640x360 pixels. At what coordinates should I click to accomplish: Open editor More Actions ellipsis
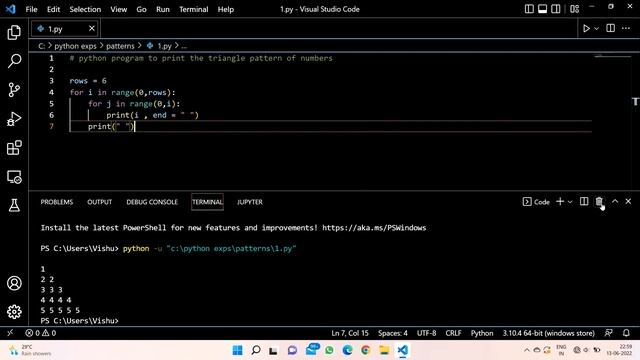(x=626, y=28)
